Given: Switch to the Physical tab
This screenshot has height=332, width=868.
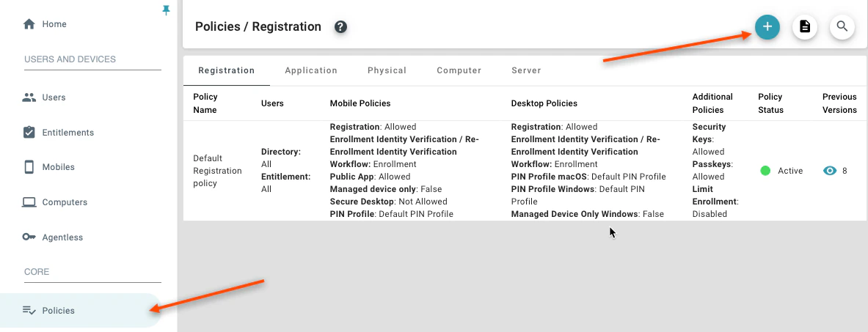Looking at the screenshot, I should pyautogui.click(x=387, y=70).
